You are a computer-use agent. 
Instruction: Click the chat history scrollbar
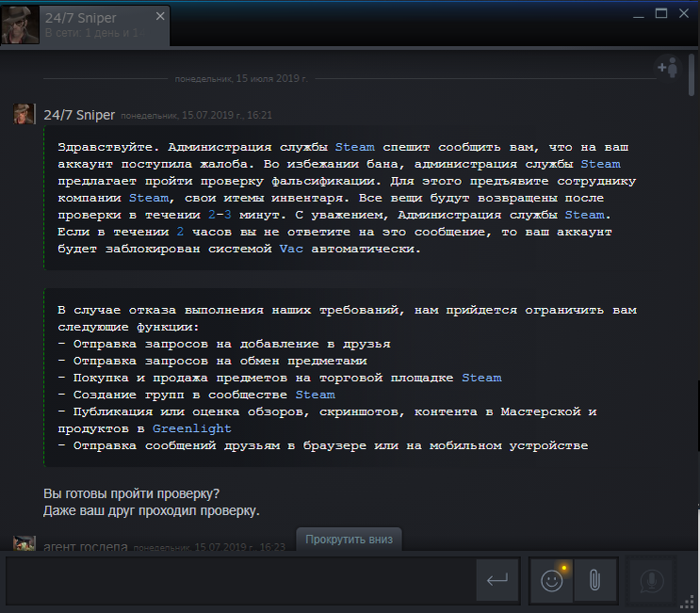coord(692,75)
